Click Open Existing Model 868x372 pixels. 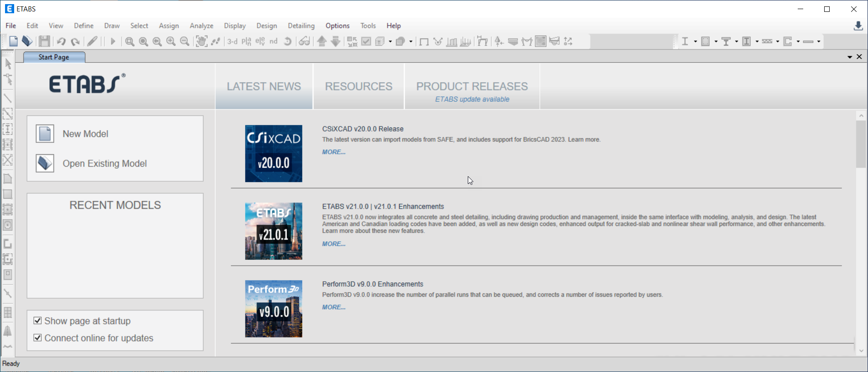pos(105,163)
